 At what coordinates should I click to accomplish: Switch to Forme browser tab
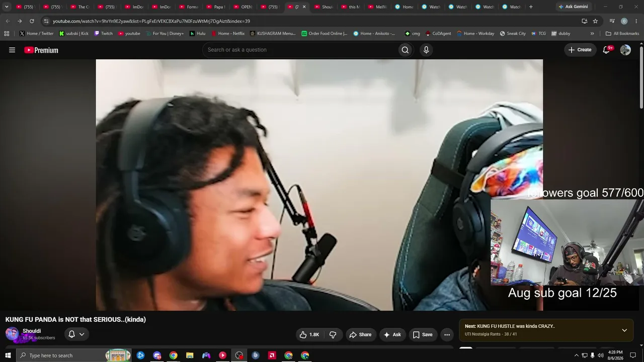189,7
